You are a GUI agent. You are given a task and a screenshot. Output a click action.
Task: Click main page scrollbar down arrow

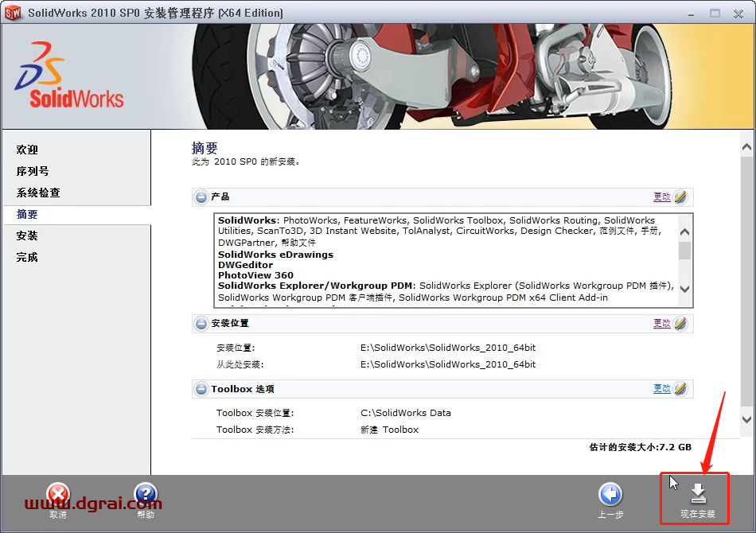(746, 419)
